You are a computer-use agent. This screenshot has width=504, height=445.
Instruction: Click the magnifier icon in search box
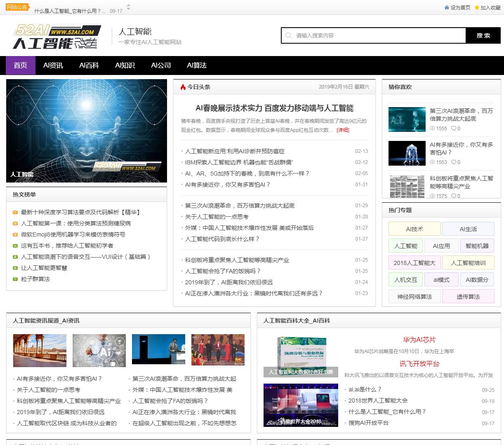point(288,35)
